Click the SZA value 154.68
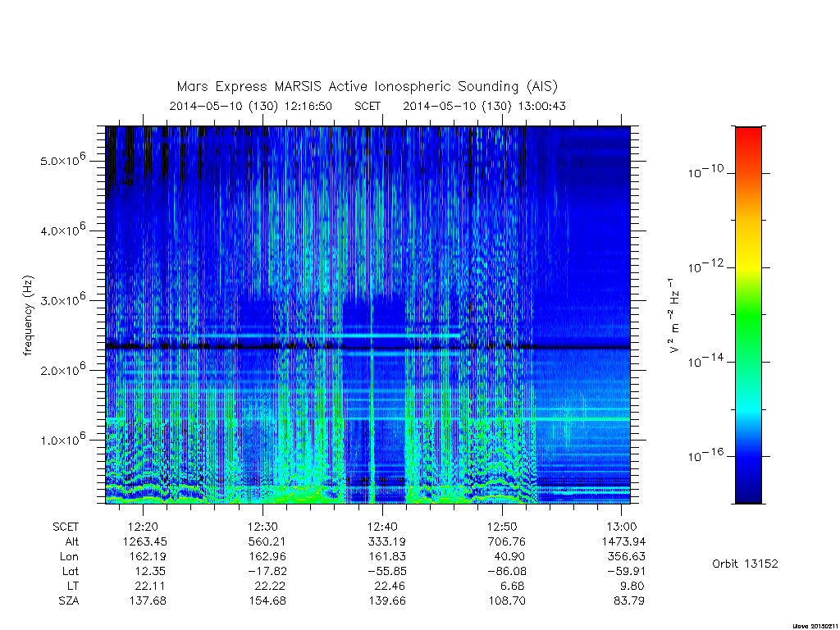Viewport: 840px width, 630px height. (x=267, y=600)
